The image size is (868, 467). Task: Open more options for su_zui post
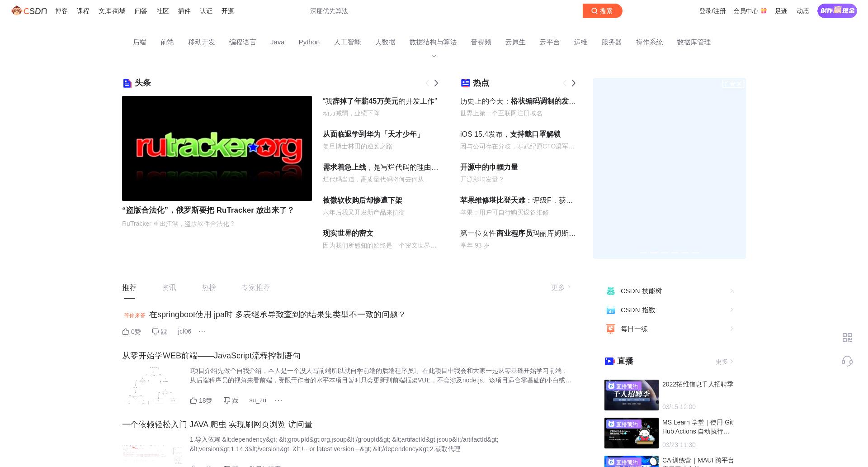278,400
